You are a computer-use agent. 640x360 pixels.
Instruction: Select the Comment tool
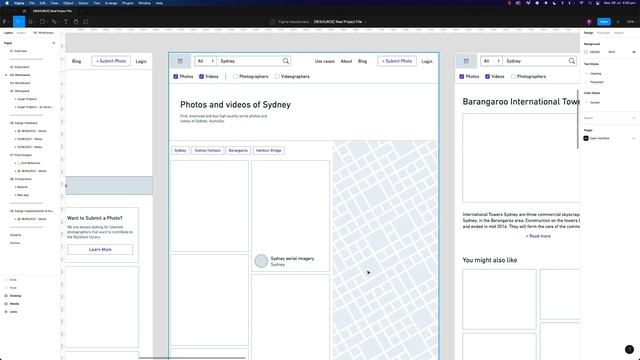pyautogui.click(x=86, y=22)
